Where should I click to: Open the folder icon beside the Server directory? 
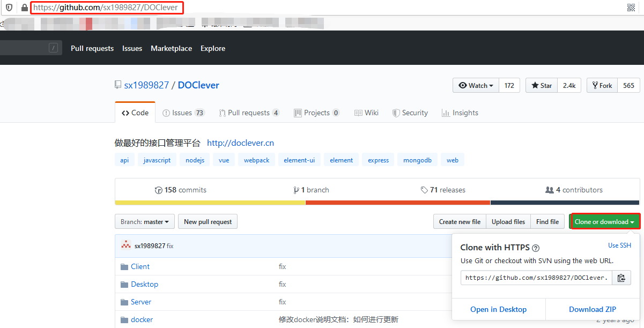pos(125,302)
